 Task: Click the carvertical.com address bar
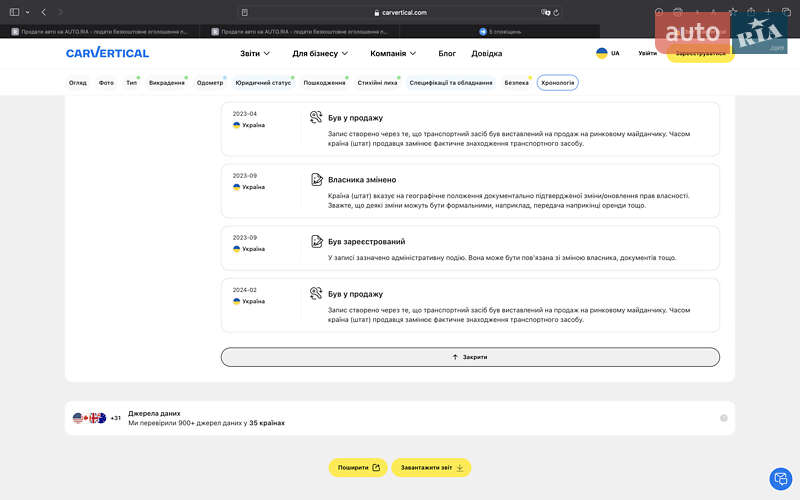[x=400, y=12]
